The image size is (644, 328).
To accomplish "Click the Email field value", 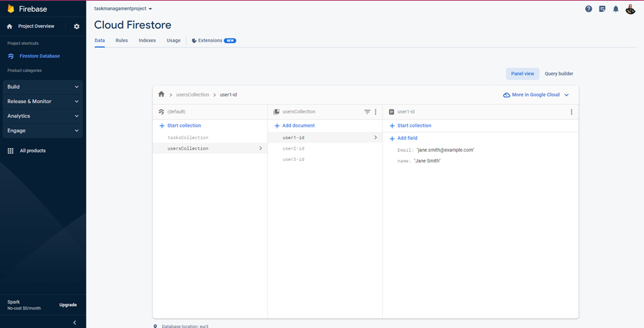I will [445, 150].
